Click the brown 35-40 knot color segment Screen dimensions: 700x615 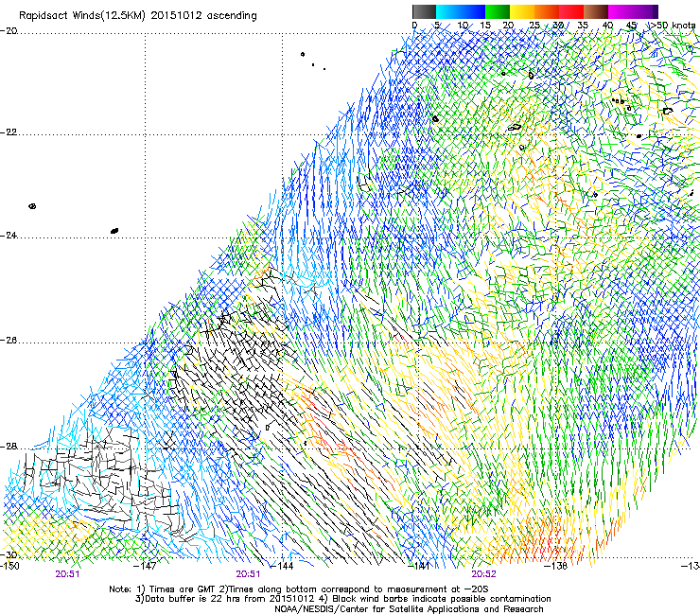(596, 11)
